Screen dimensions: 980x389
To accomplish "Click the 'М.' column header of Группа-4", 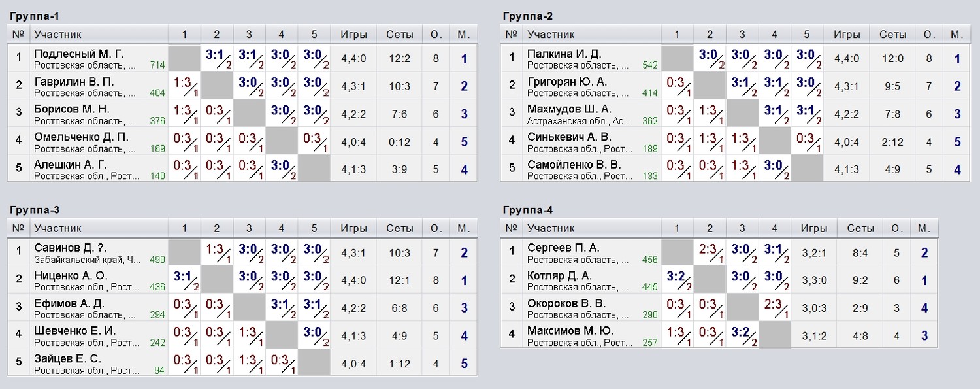I will 924,228.
